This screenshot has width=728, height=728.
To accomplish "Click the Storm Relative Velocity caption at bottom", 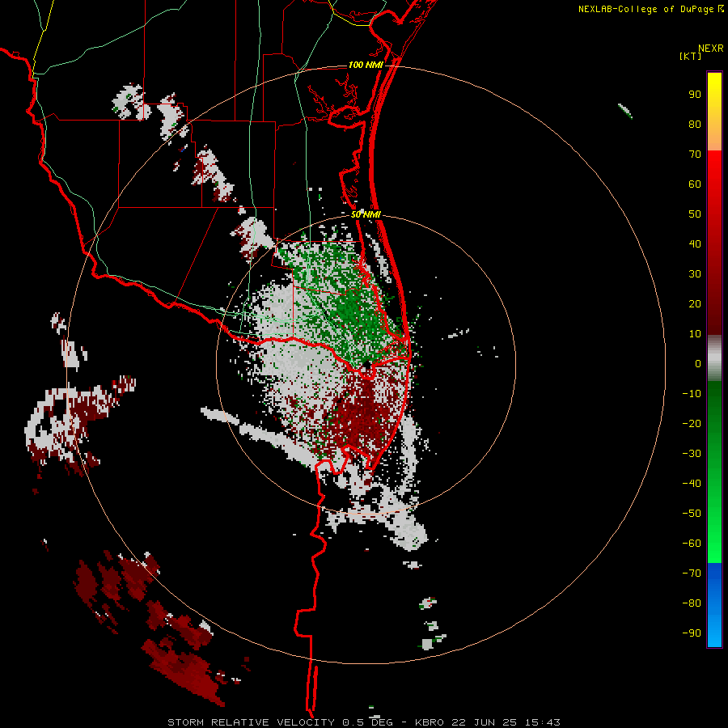I will pos(363,722).
